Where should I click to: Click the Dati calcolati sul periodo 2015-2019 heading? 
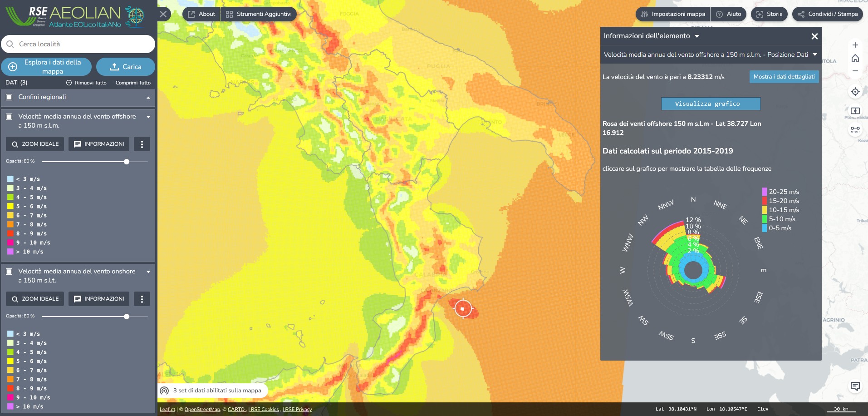667,151
